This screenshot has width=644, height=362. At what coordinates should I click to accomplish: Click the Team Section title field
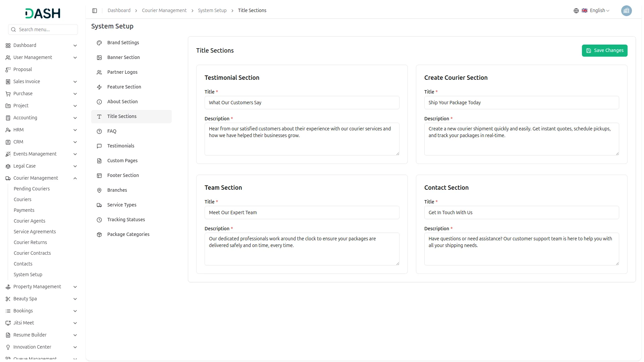pos(302,213)
